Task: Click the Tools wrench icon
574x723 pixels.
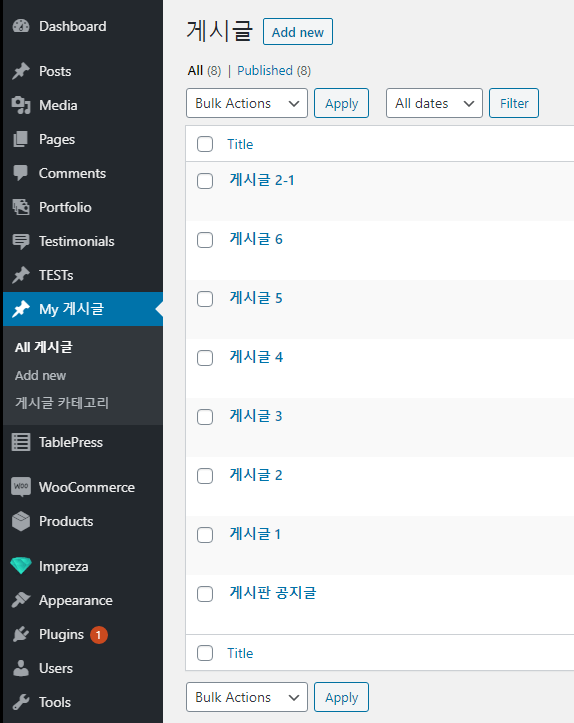Action: (21, 702)
